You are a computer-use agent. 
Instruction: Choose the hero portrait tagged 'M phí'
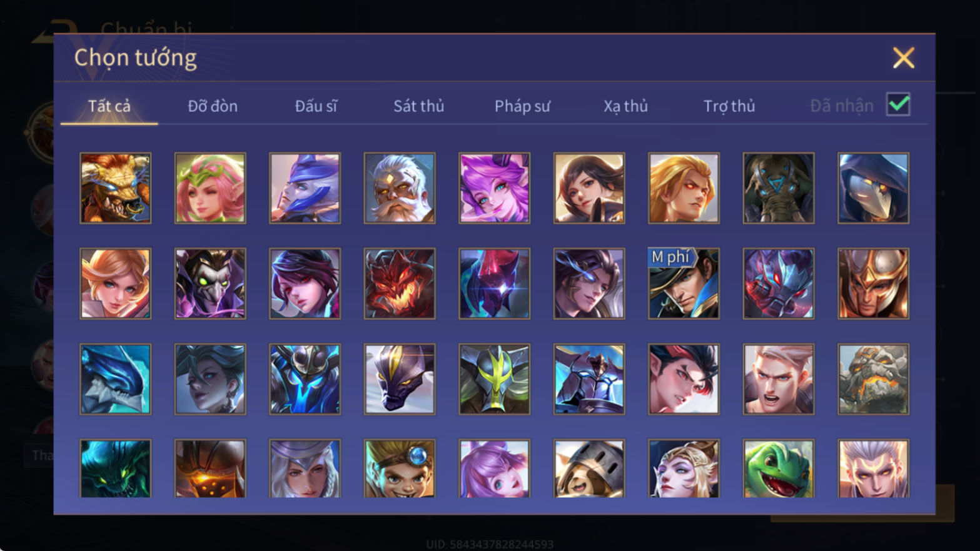pos(684,283)
